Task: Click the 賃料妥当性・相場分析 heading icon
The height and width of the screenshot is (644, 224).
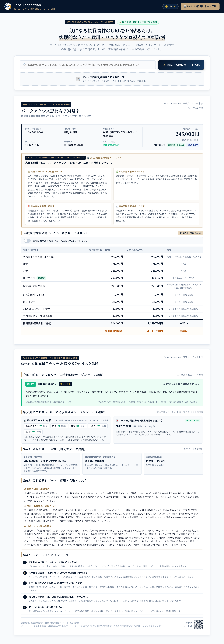Action: [25, 489]
